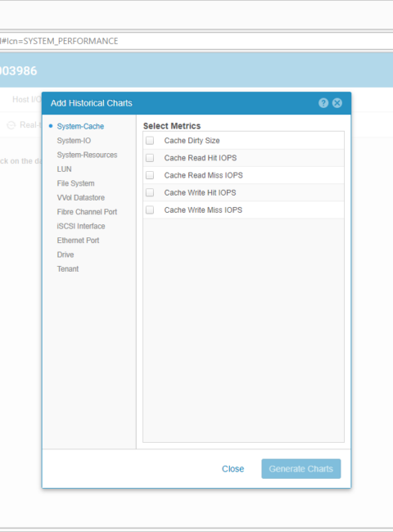Select the File System category
The height and width of the screenshot is (532, 393).
(75, 183)
